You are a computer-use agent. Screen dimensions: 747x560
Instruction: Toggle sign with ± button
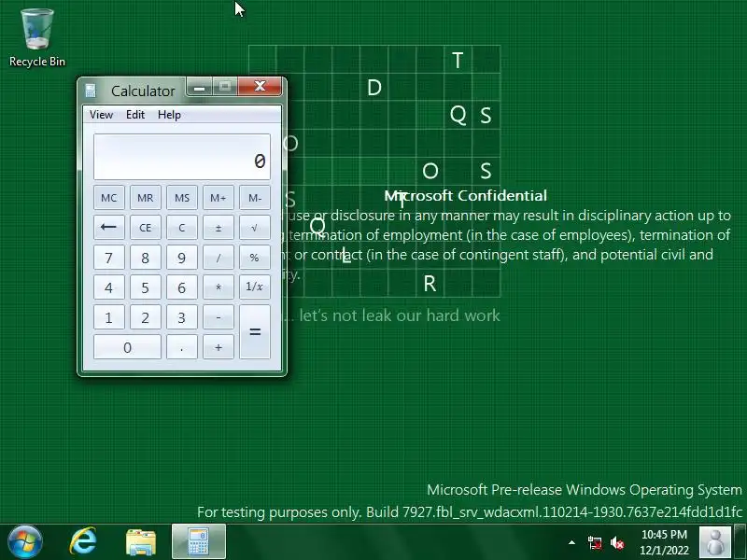coord(218,228)
